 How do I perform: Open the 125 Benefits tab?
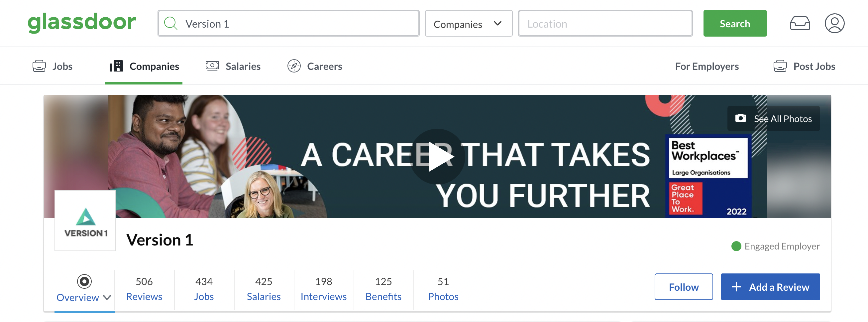(x=383, y=289)
